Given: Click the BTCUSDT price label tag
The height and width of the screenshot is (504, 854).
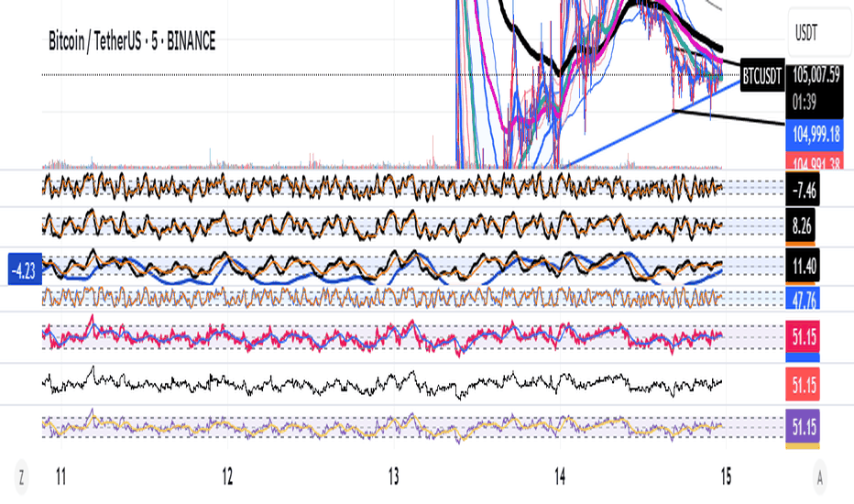Looking at the screenshot, I should tap(762, 76).
